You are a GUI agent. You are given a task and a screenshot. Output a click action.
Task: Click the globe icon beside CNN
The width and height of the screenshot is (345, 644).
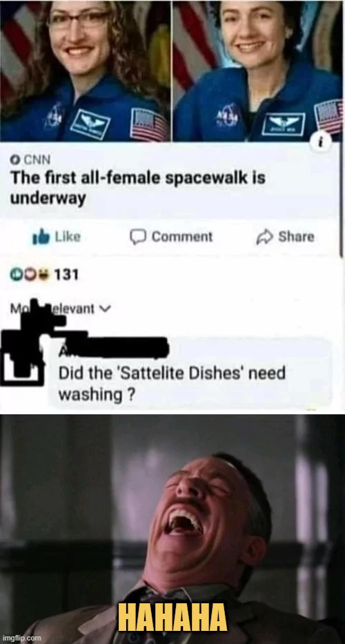(15, 159)
